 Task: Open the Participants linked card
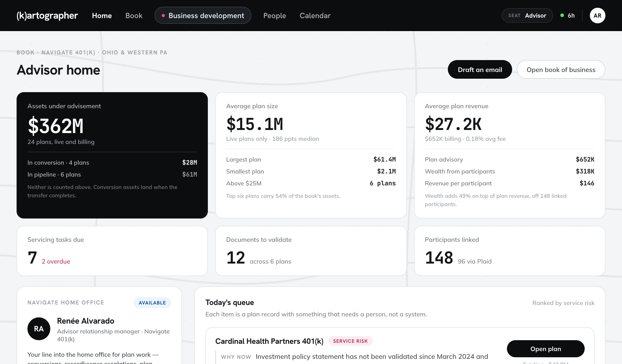(510, 251)
